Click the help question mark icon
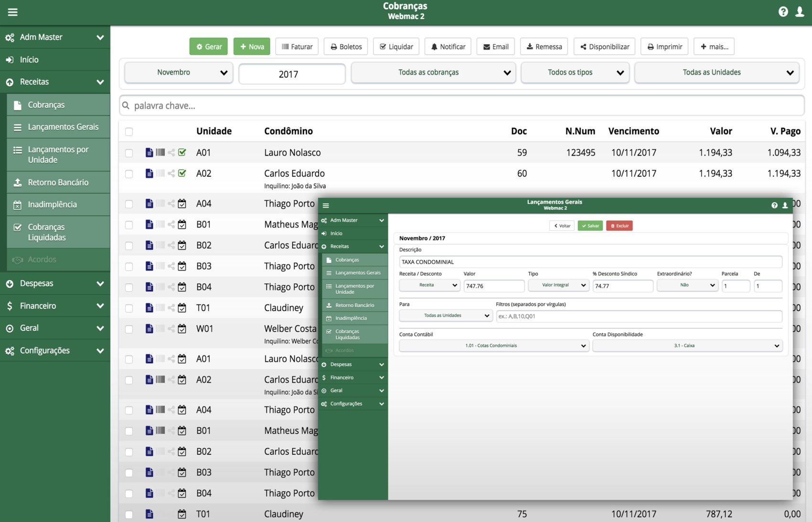Viewport: 812px width, 522px height. coord(783,12)
